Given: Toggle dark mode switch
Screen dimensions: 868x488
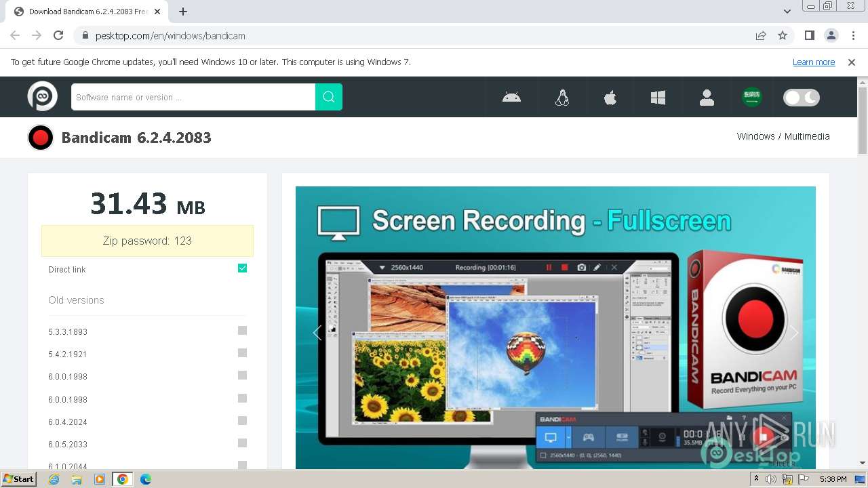Looking at the screenshot, I should click(x=802, y=98).
